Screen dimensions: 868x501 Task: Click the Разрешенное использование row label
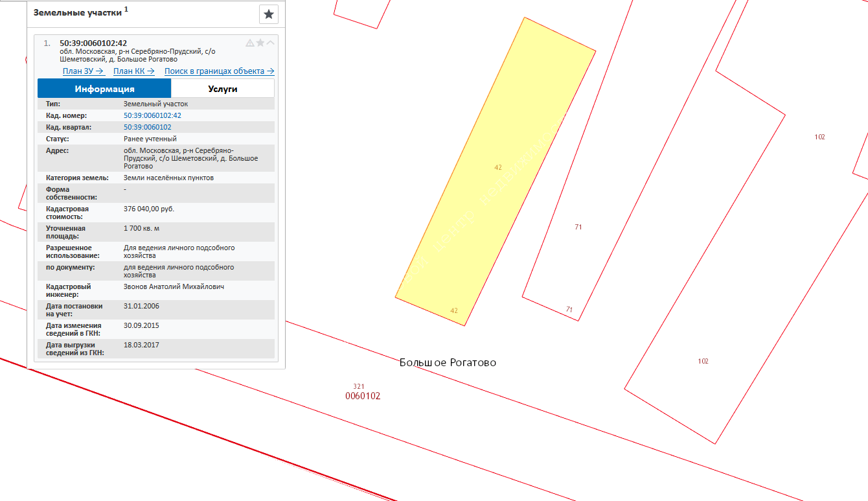point(73,251)
